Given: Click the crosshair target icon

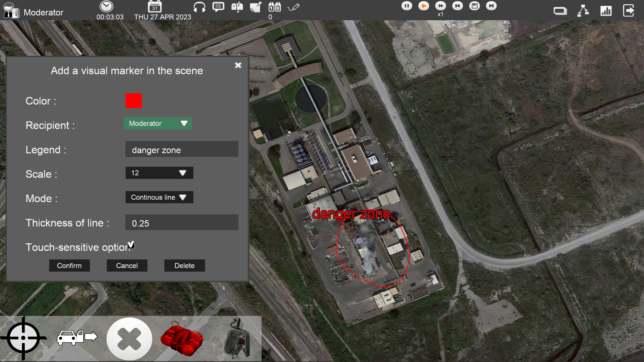Looking at the screenshot, I should pos(23,338).
